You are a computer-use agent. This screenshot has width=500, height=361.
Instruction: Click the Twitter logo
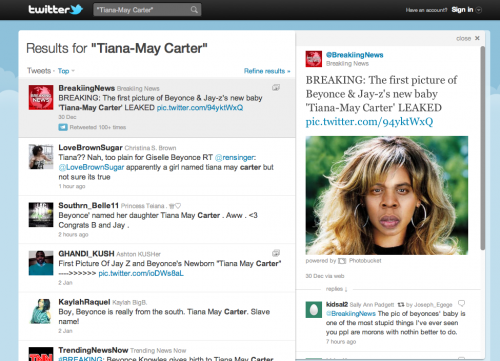click(55, 9)
